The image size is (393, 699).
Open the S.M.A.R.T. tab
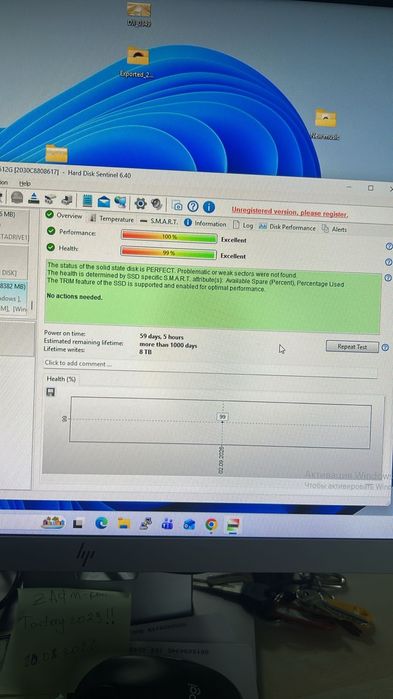(159, 221)
